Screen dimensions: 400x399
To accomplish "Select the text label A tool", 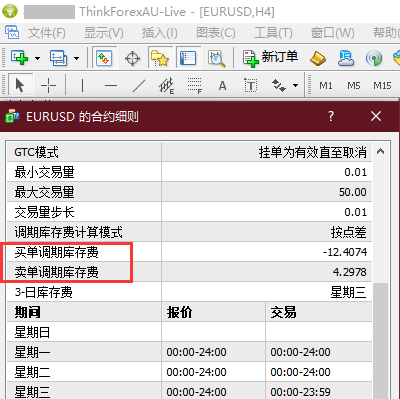I will point(222,86).
